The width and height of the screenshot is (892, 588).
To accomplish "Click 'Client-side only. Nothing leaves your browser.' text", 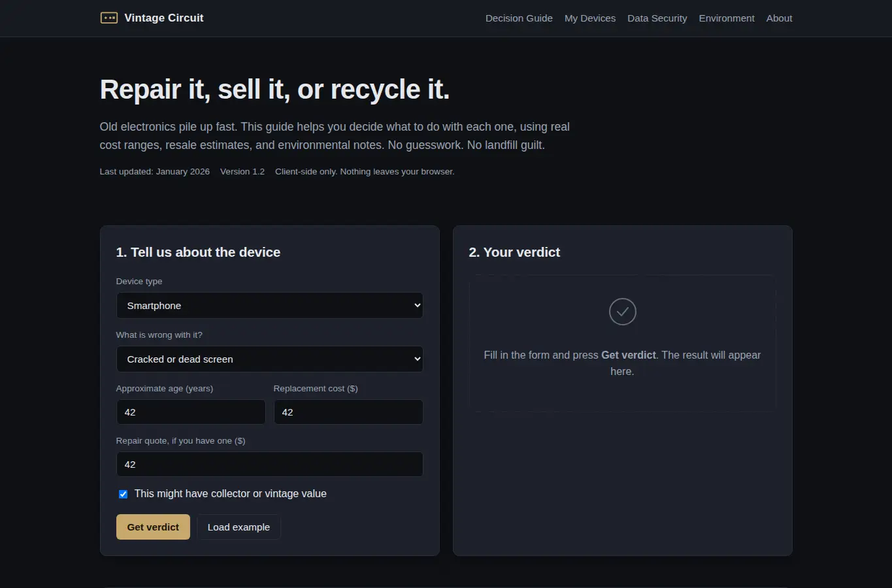I will [365, 171].
